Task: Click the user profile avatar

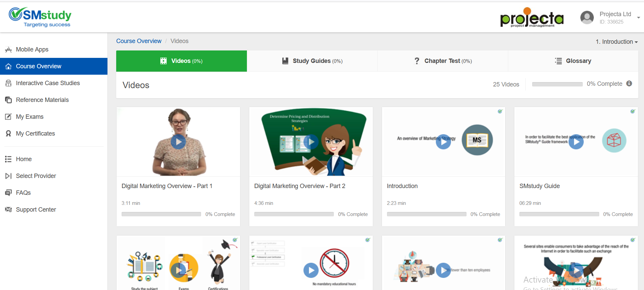Action: pos(587,17)
